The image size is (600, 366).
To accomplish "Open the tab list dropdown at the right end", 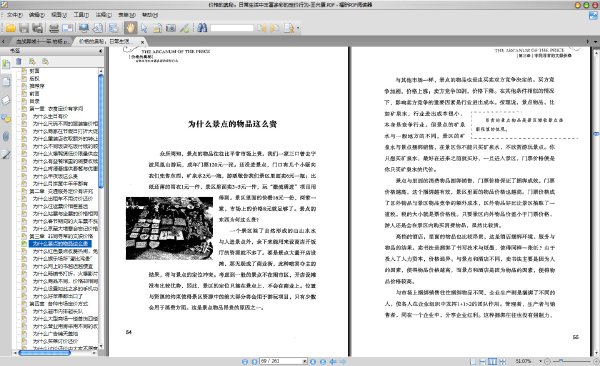I will click(595, 41).
